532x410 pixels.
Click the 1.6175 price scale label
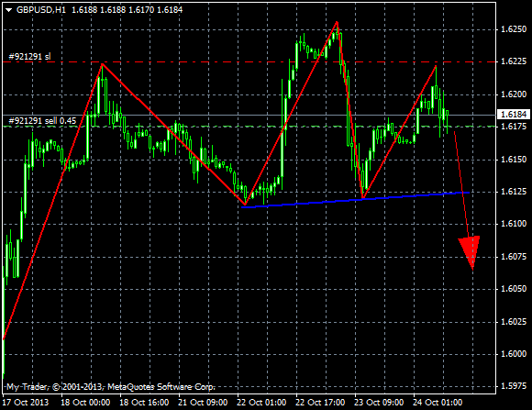click(x=514, y=127)
